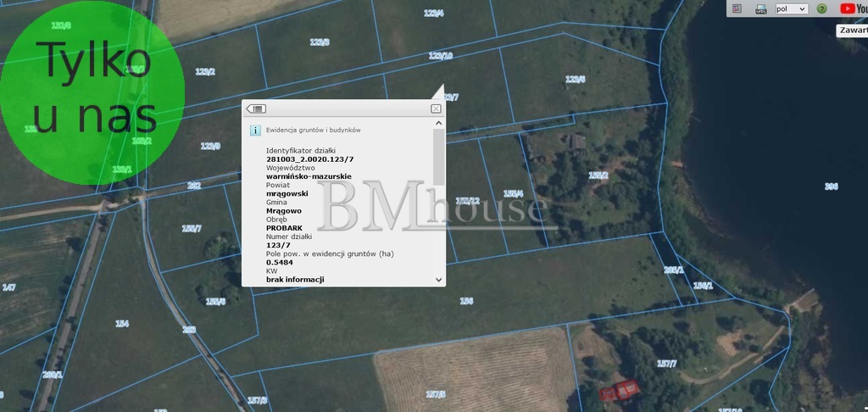
Task: Open the 'pol' language dropdown
Action: pyautogui.click(x=792, y=8)
